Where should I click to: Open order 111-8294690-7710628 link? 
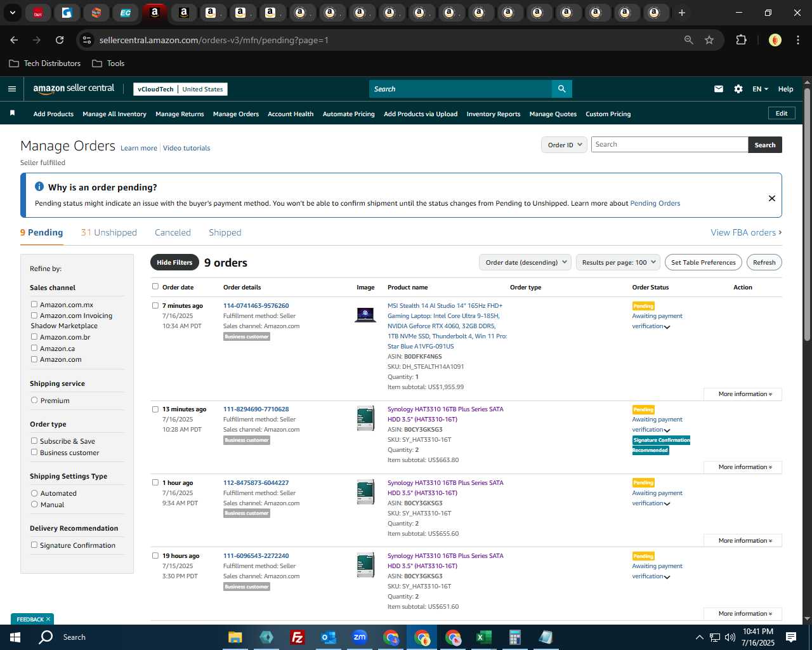[256, 409]
